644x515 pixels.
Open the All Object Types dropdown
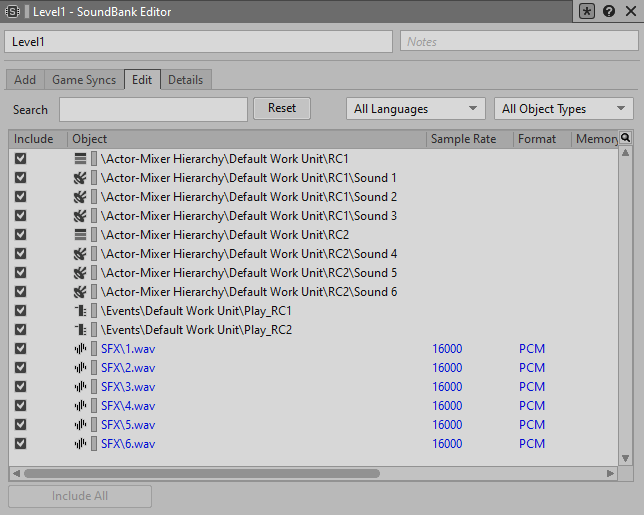coord(564,109)
